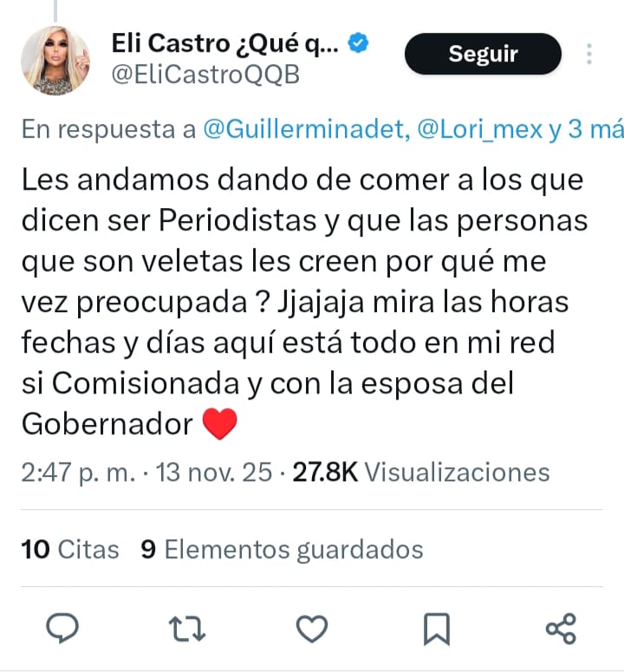Follow Eli Castro with Seguir button
624x672 pixels.
[483, 54]
